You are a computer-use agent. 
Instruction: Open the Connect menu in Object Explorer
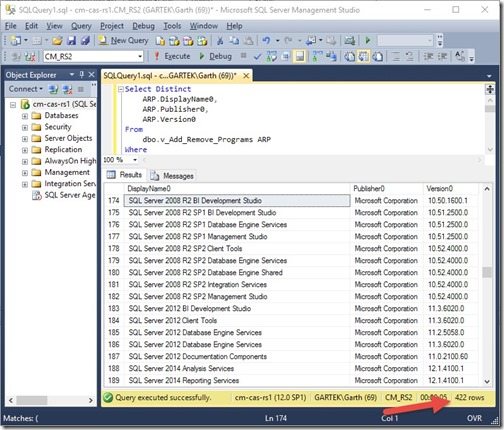[26, 89]
